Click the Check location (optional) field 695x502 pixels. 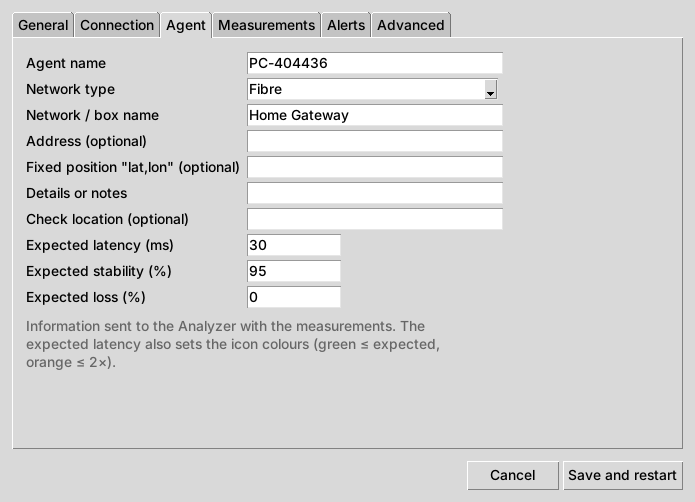pyautogui.click(x=375, y=219)
